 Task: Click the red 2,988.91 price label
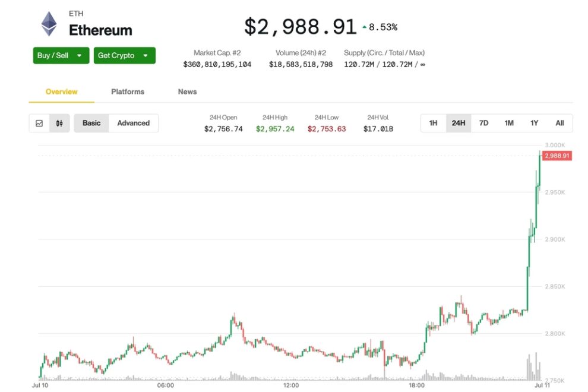[557, 156]
